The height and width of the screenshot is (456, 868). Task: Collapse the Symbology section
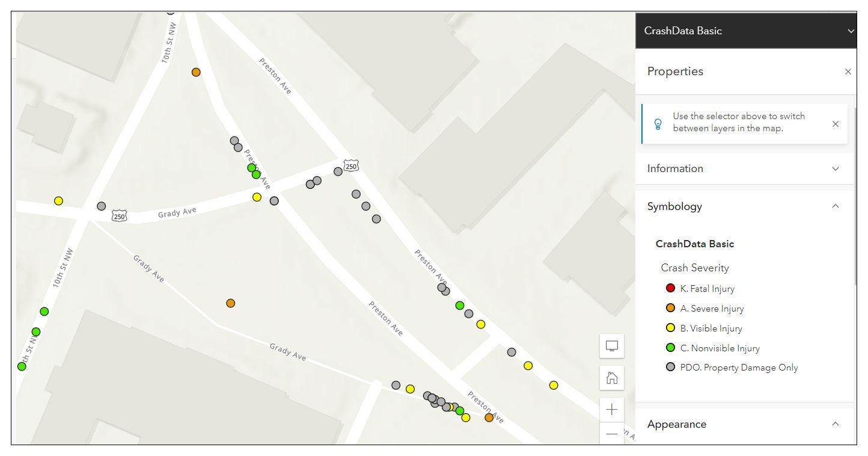[836, 206]
